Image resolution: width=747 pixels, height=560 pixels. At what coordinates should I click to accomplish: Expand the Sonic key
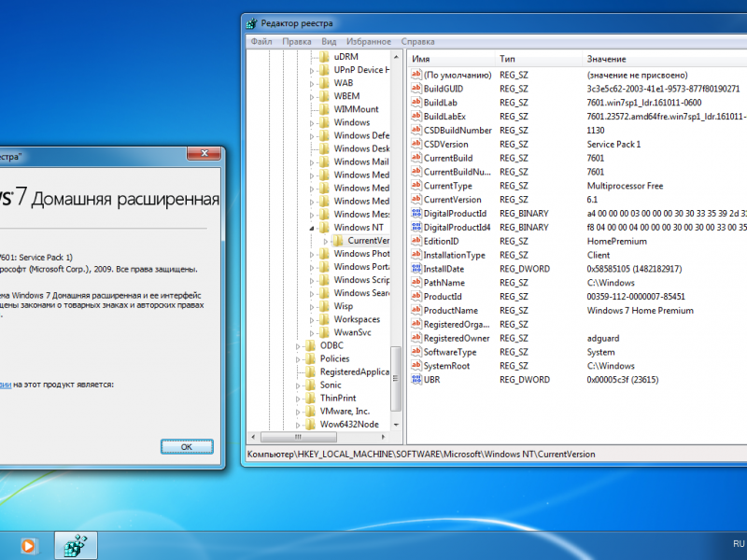pos(298,385)
